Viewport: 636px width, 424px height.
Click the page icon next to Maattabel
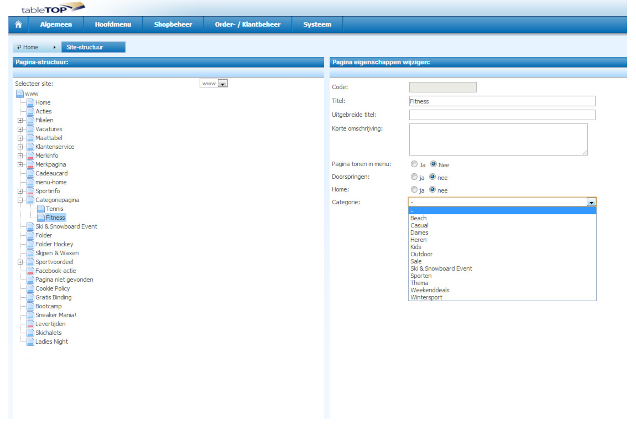tap(30, 138)
